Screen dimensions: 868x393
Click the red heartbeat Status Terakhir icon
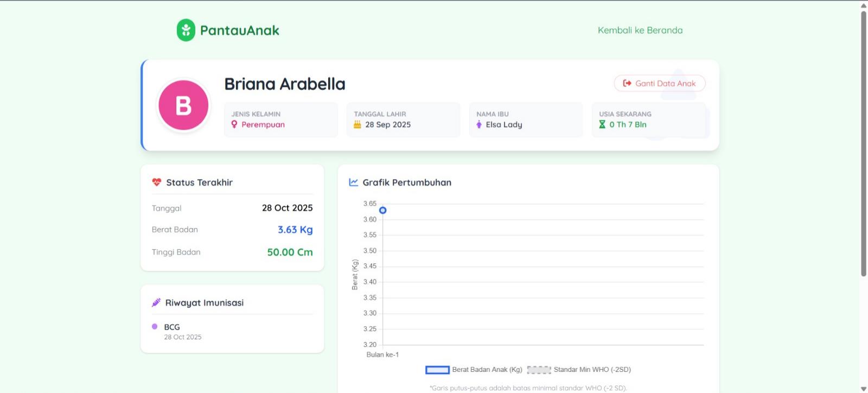(157, 182)
